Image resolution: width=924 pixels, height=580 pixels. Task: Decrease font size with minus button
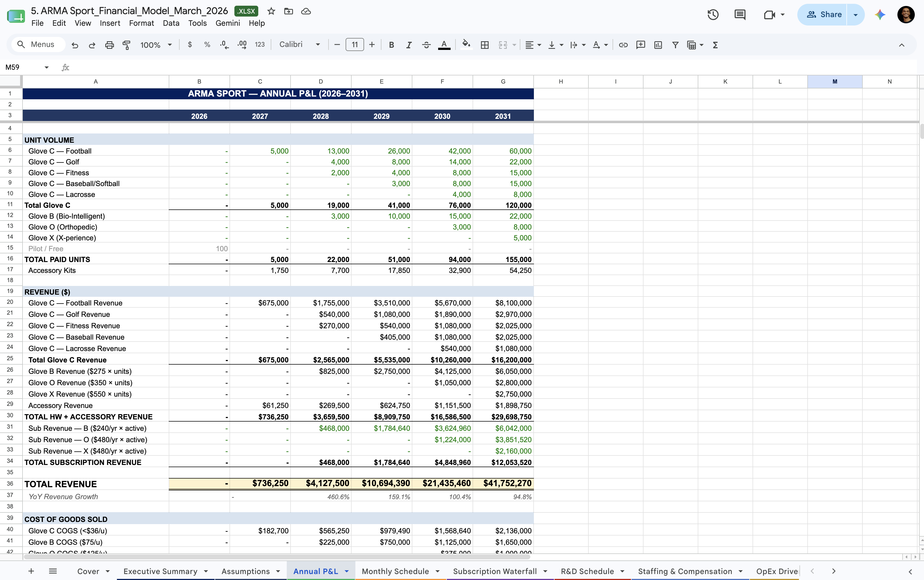tap(337, 44)
